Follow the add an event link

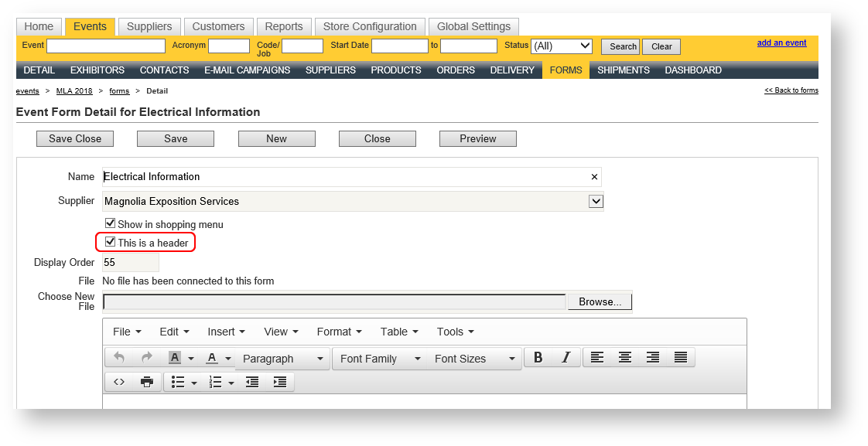click(781, 43)
